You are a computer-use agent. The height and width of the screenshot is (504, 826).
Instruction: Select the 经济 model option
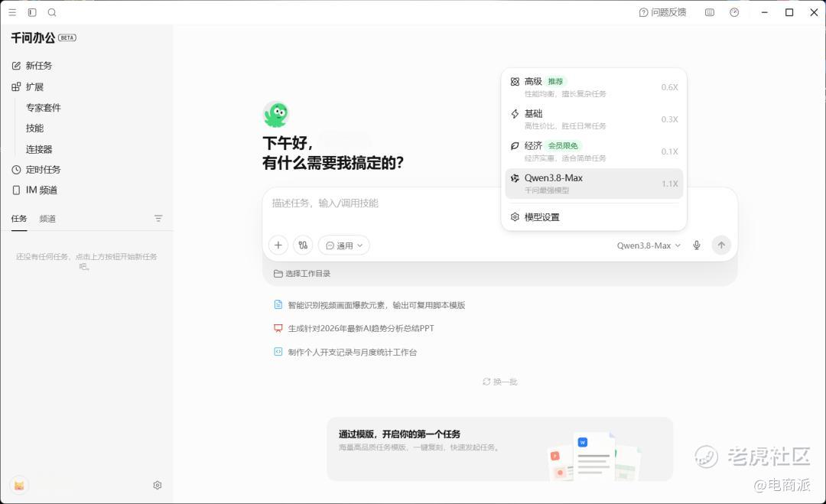pos(593,151)
